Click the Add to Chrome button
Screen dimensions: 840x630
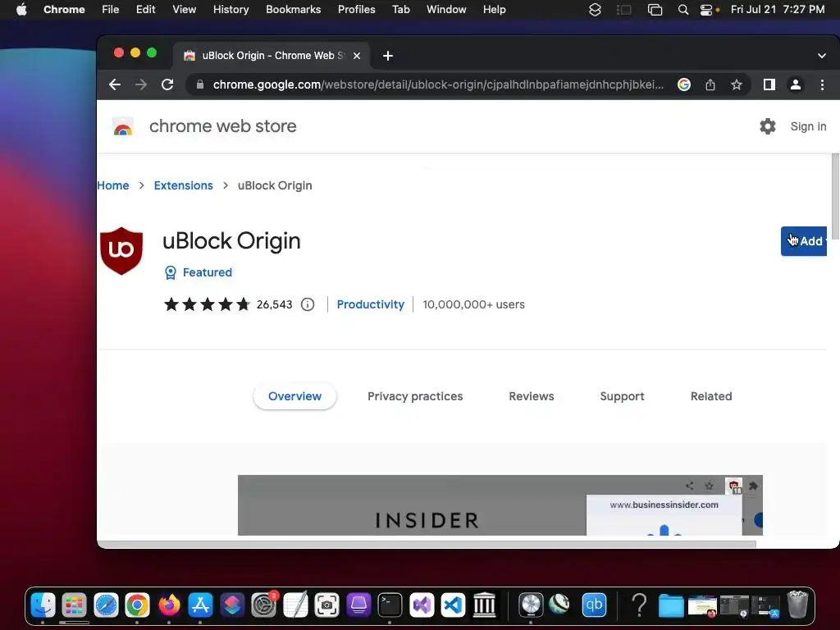(x=804, y=241)
